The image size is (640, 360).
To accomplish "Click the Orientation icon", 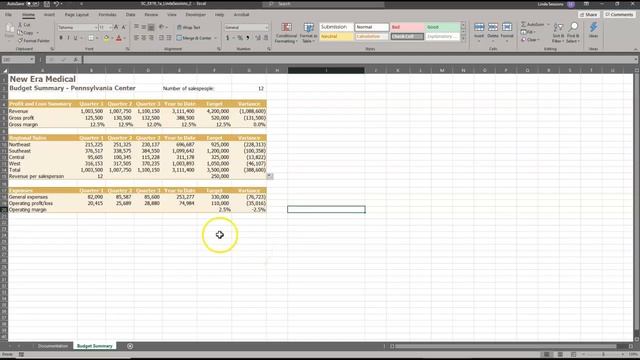I will [162, 27].
